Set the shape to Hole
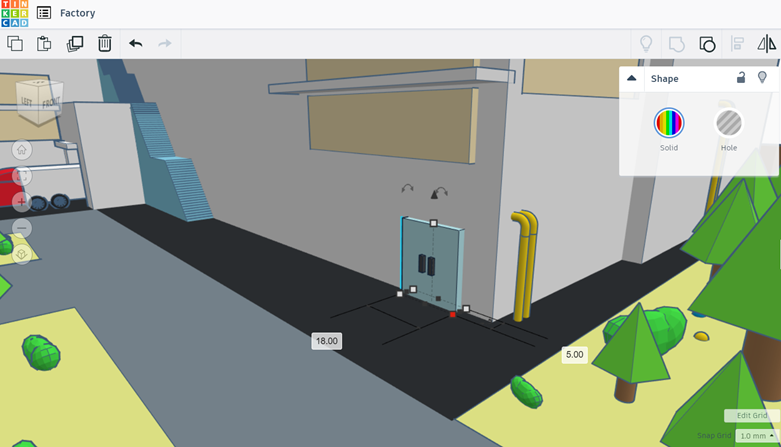The image size is (781, 447). [x=729, y=123]
